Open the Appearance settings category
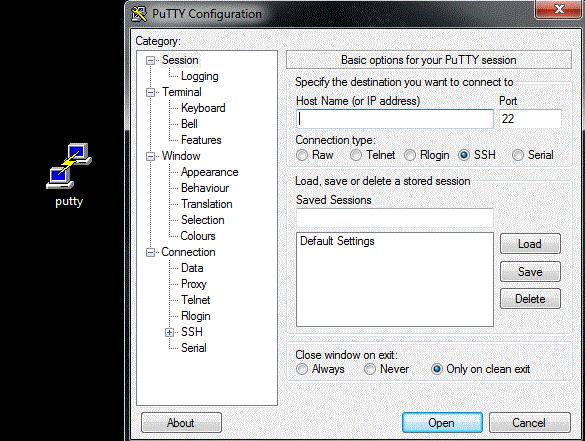585x441 pixels. (210, 172)
